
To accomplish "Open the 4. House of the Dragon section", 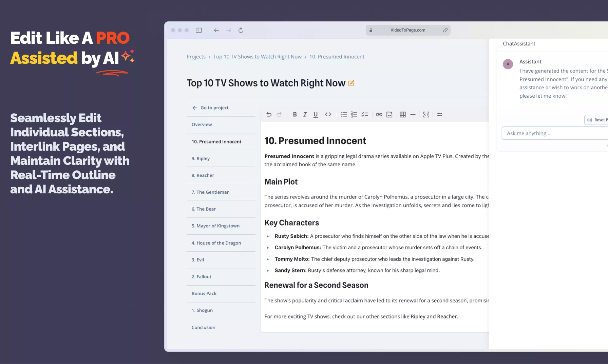I will [x=216, y=243].
